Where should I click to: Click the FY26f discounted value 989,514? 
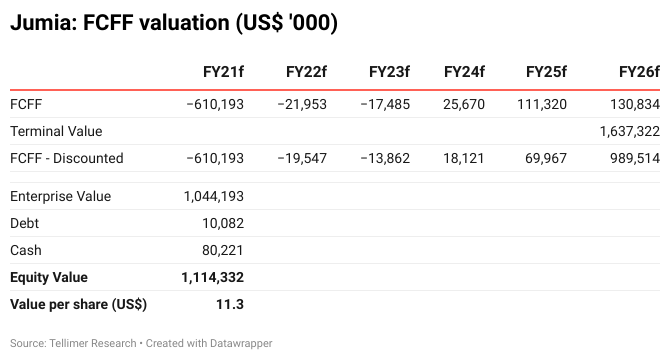(x=635, y=158)
